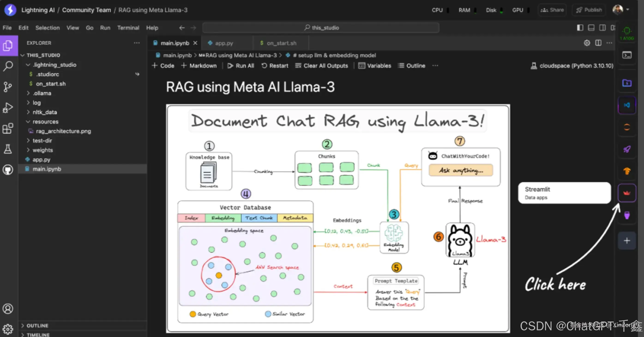
Task: Close the main.ipynb tab
Action: (x=195, y=43)
